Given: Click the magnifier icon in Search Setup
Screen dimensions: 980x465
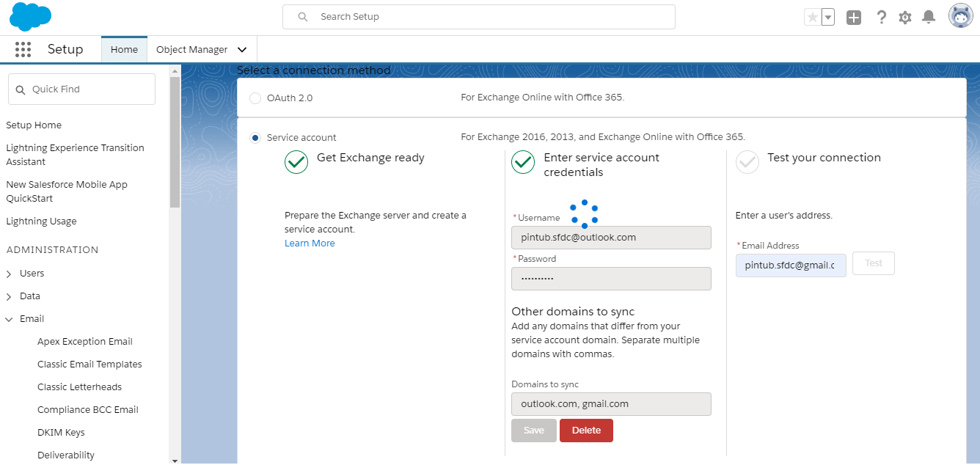Looking at the screenshot, I should click(x=302, y=16).
